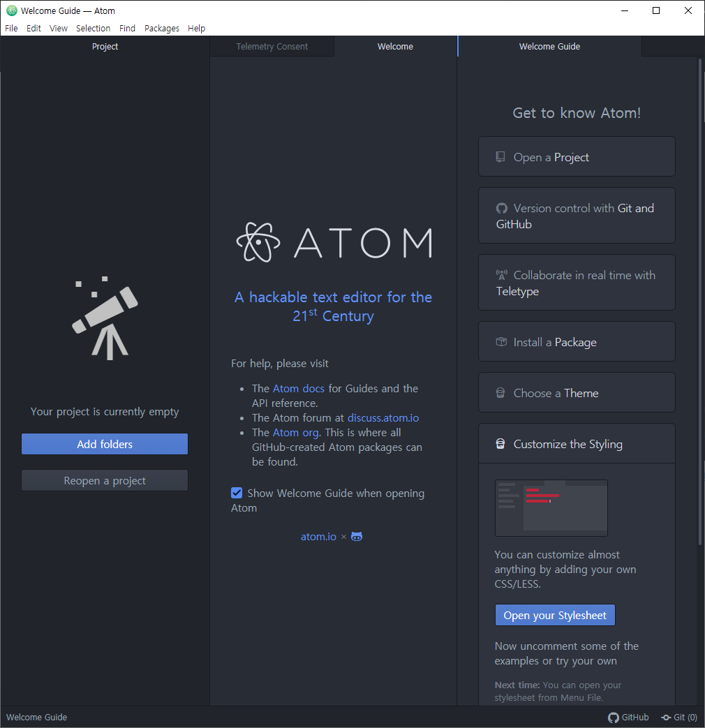
Task: Expand Version control with Git and GitHub
Action: (577, 216)
